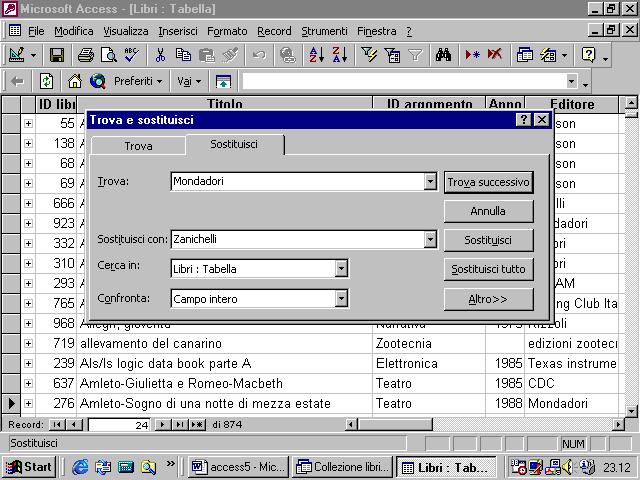
Task: Open the File menu
Action: 36,31
